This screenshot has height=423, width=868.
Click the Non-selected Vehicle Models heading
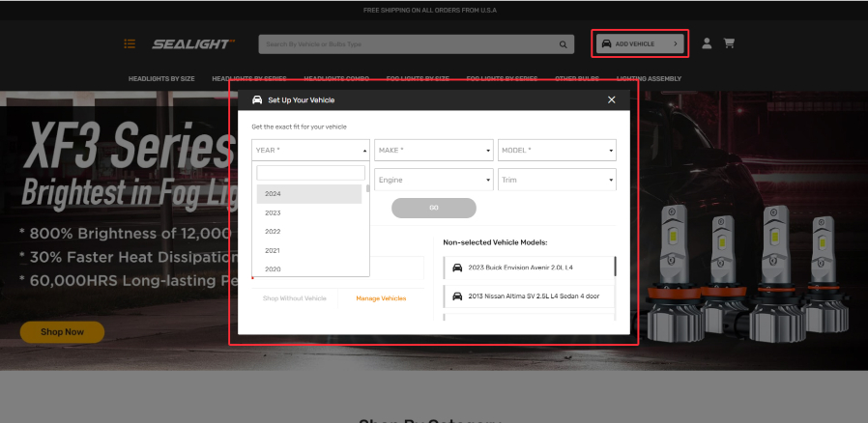coord(495,242)
